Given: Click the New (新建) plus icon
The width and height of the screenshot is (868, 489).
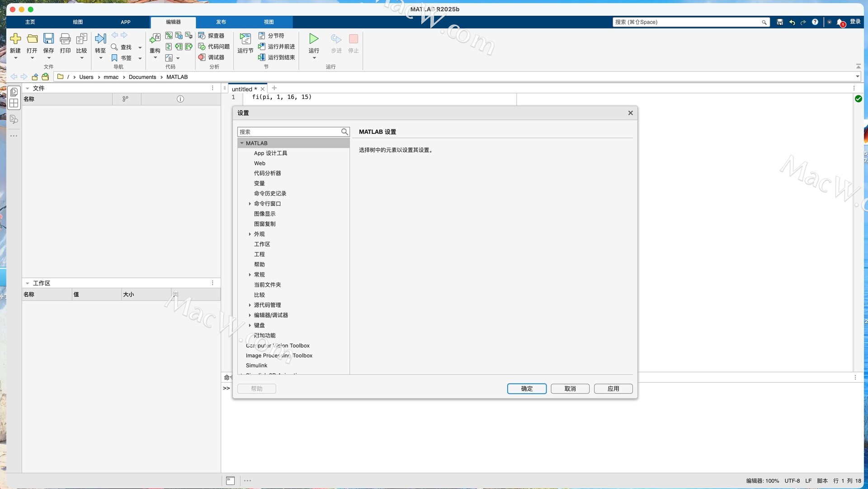Looking at the screenshot, I should pos(15,39).
